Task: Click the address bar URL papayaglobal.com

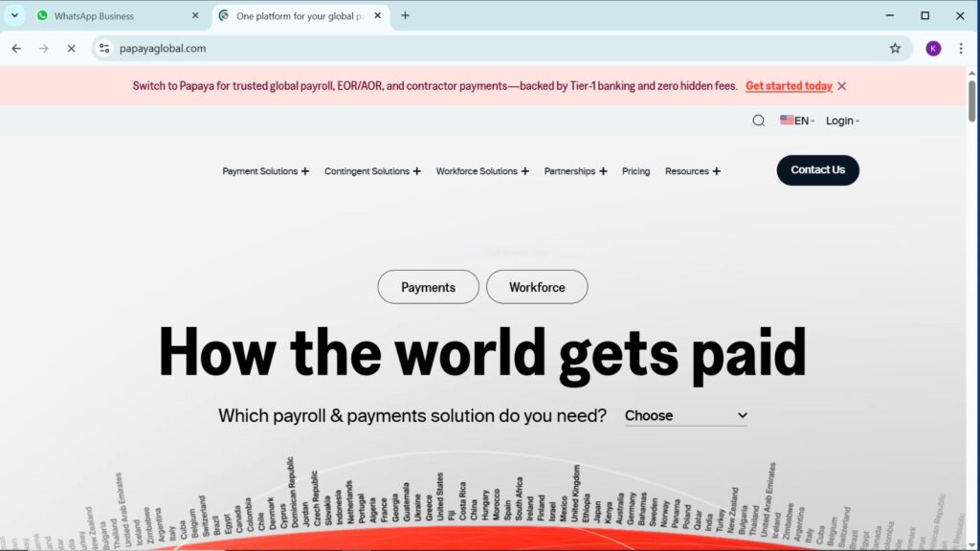Action: coord(163,48)
